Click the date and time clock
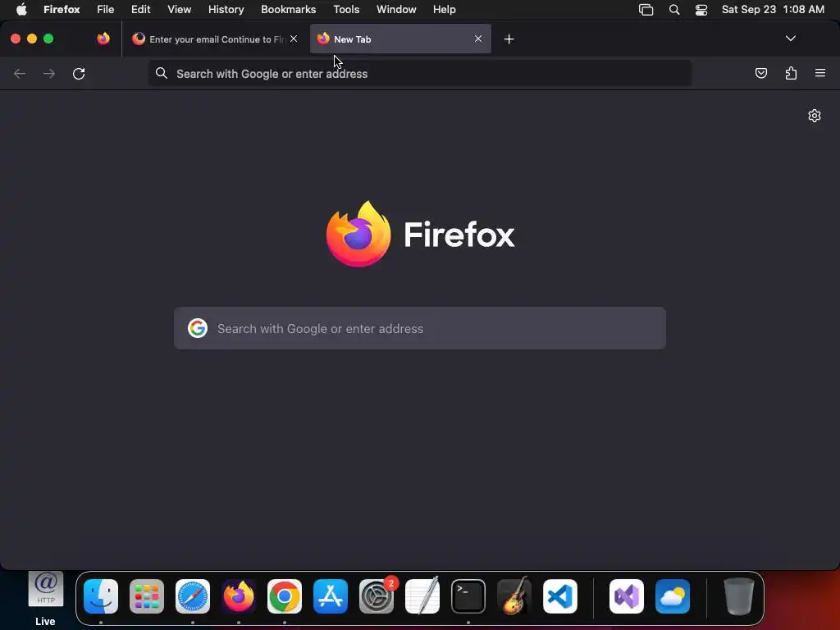The width and height of the screenshot is (840, 630). [x=773, y=10]
